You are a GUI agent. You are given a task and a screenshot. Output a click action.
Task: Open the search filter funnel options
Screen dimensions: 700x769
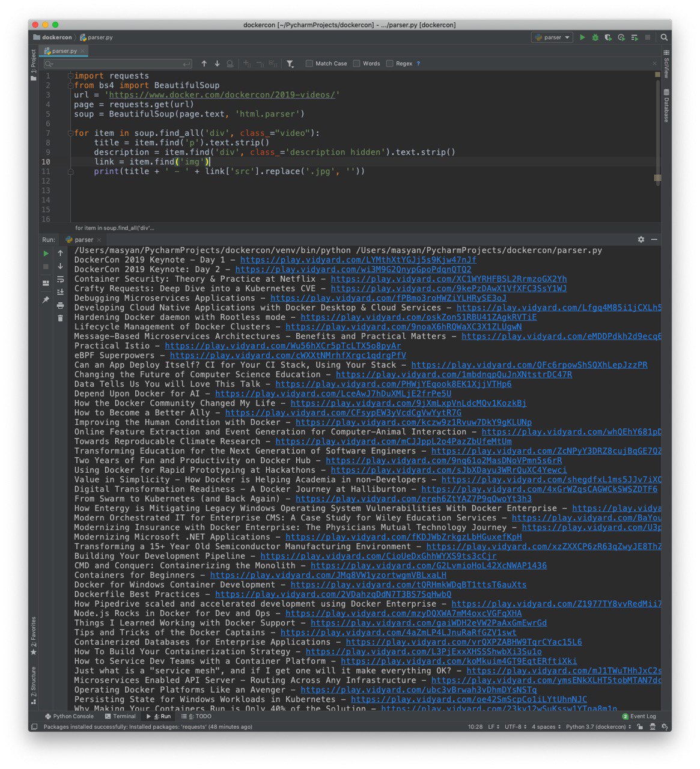[x=290, y=63]
